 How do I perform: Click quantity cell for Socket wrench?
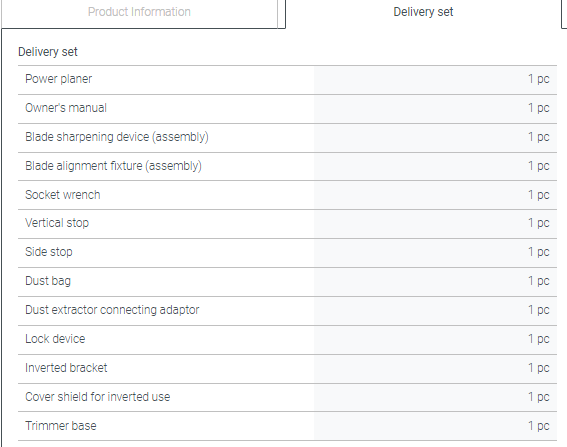click(x=435, y=195)
